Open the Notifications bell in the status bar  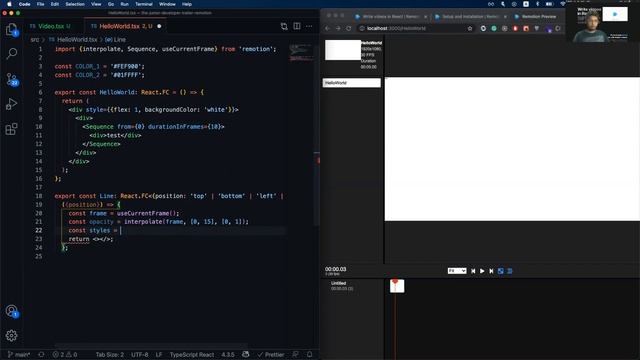[309, 355]
